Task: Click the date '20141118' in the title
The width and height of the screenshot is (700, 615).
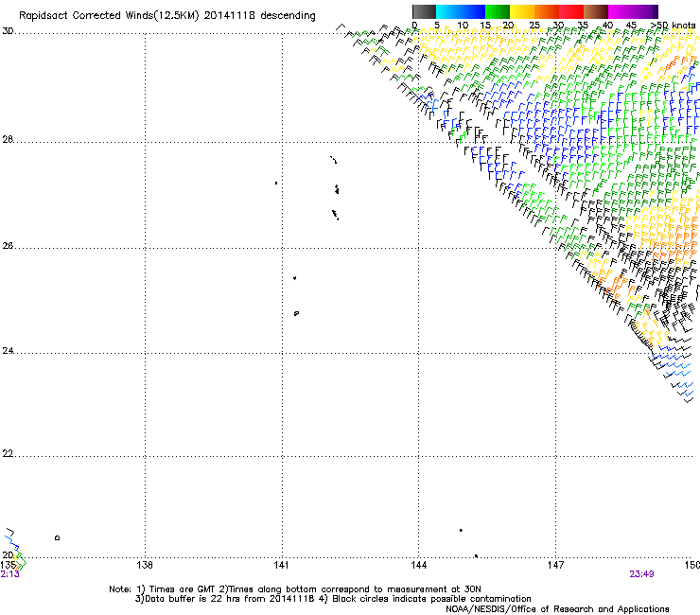Action: (230, 16)
